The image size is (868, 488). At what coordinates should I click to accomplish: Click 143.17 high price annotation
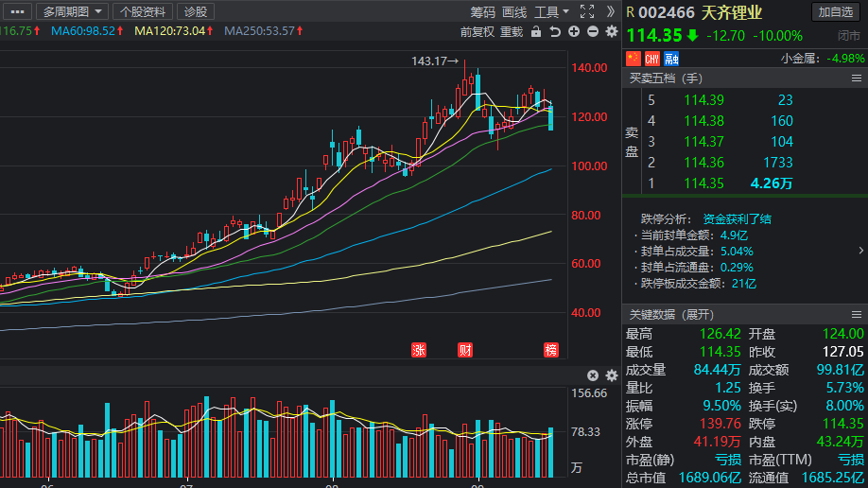(x=435, y=61)
